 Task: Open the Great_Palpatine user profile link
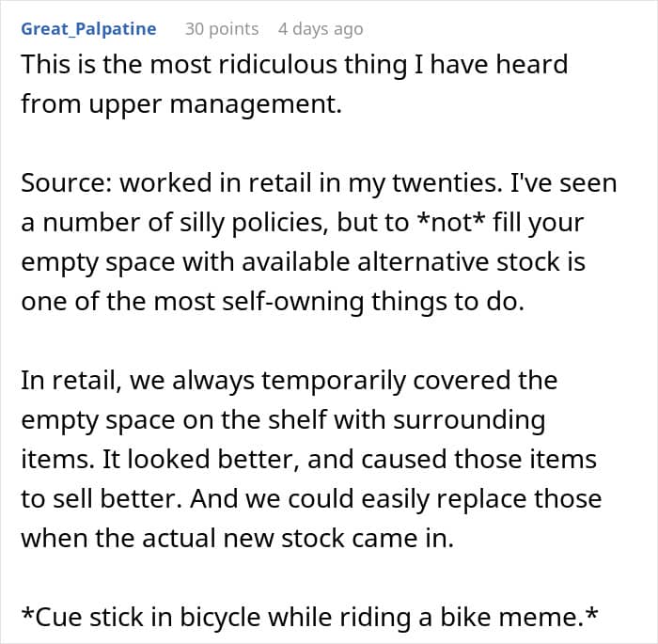click(88, 29)
